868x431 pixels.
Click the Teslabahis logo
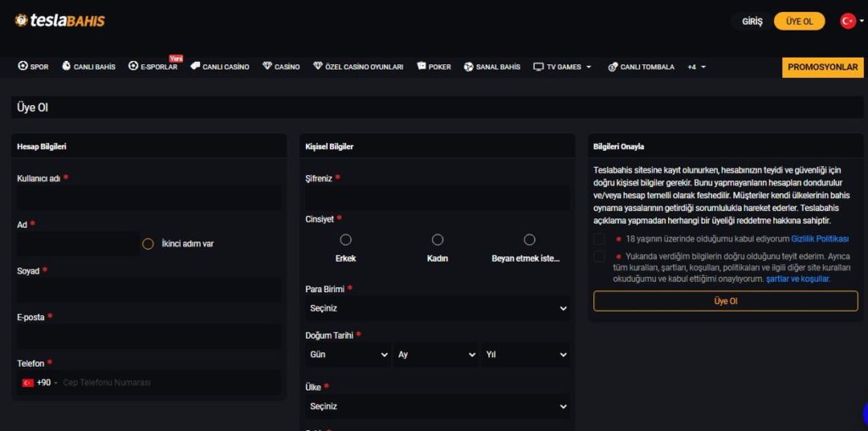(x=60, y=21)
